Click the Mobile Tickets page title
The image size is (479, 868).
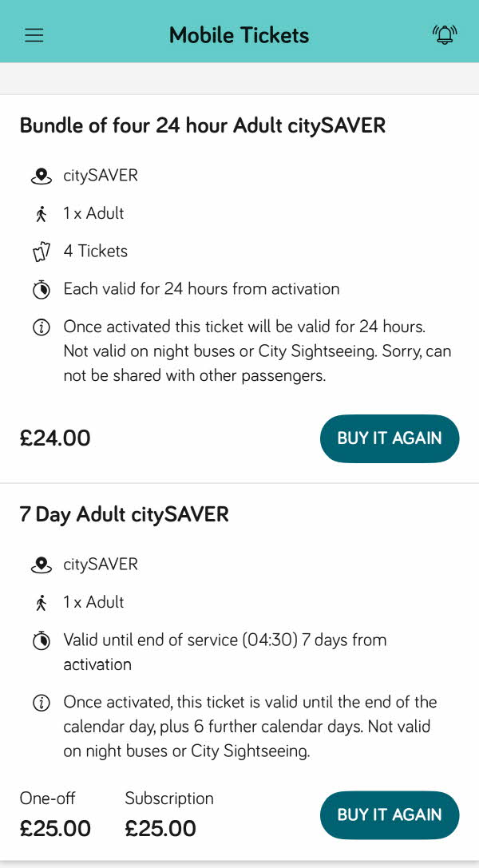coord(239,35)
